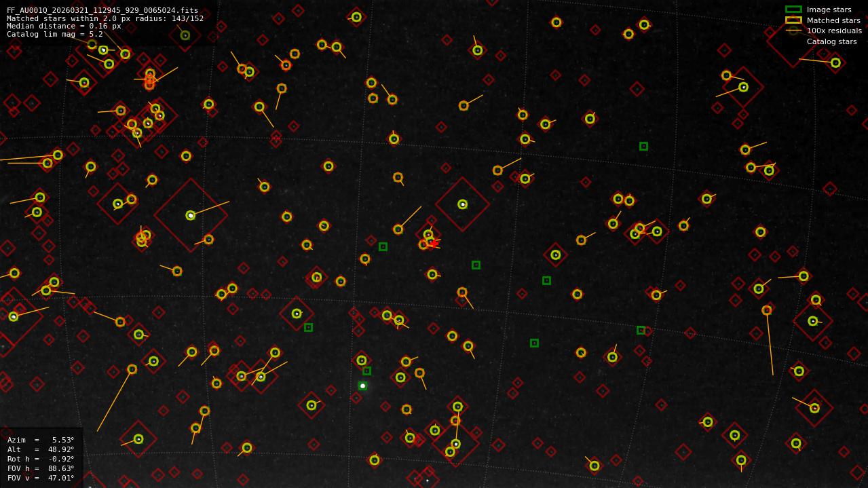Click the 'Rot h' value -0.92°
The height and width of the screenshot is (488, 868).
click(x=60, y=459)
